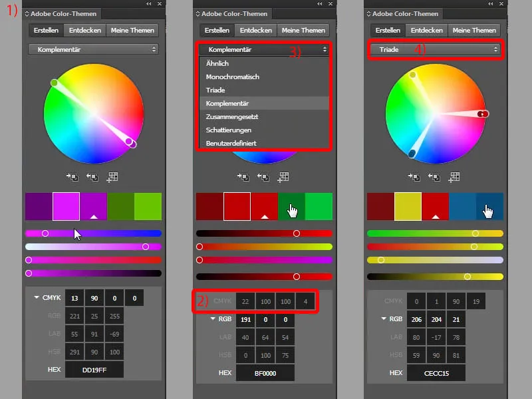Switch to LAB mode in middle panel
This screenshot has width=532, height=399.
click(x=225, y=337)
